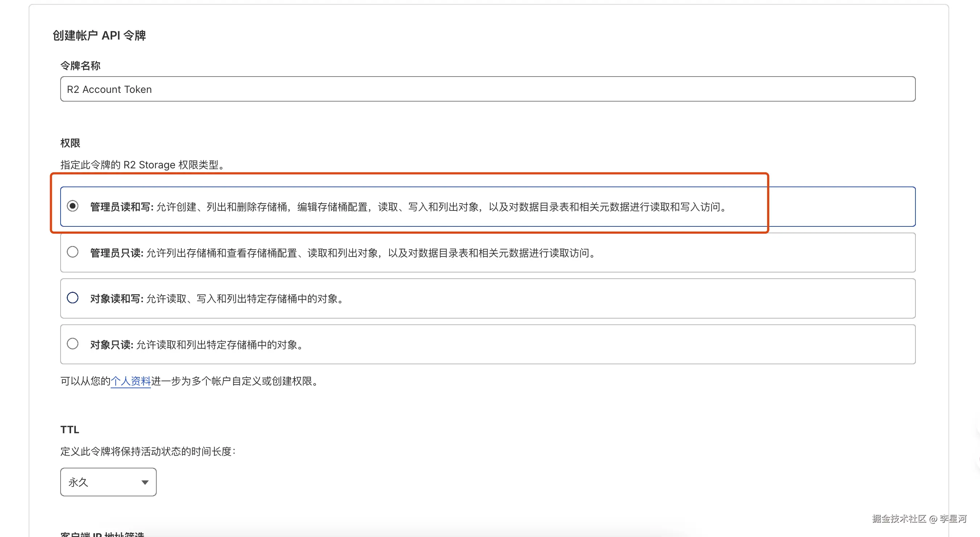This screenshot has width=980, height=537.
Task: Click the 令牌名称 field label
Action: pos(80,66)
